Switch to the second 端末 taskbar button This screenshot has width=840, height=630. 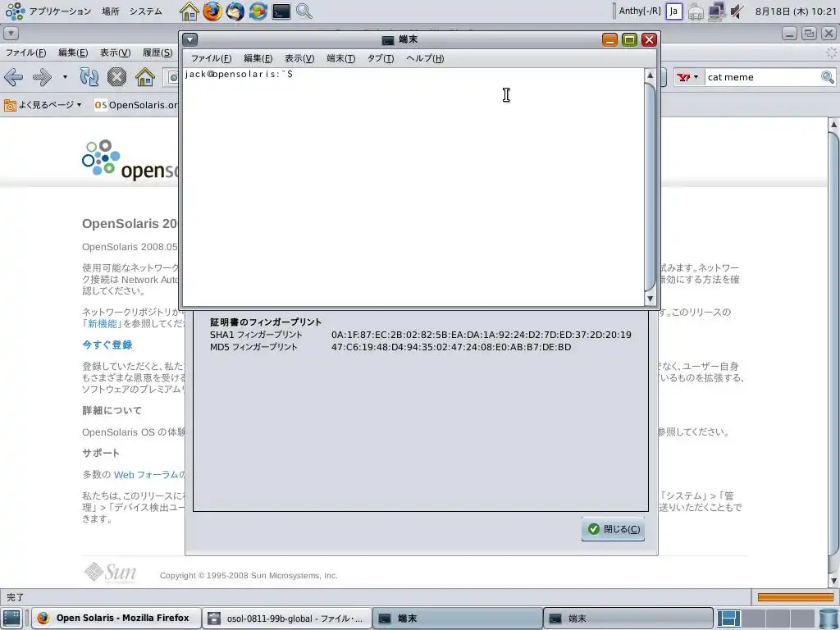coord(628,619)
